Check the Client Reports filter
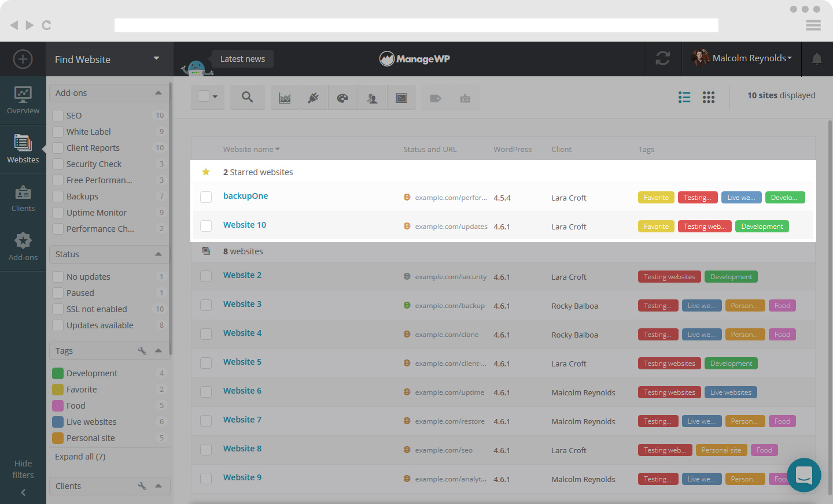The height and width of the screenshot is (504, 833). (58, 148)
